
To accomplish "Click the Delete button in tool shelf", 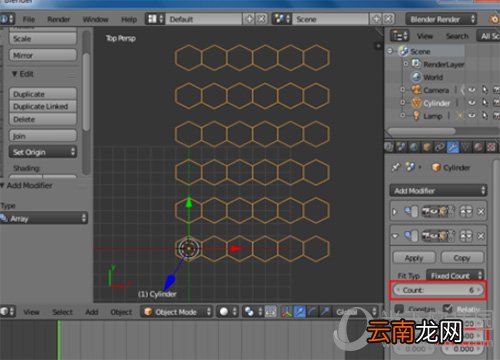I will 43,119.
